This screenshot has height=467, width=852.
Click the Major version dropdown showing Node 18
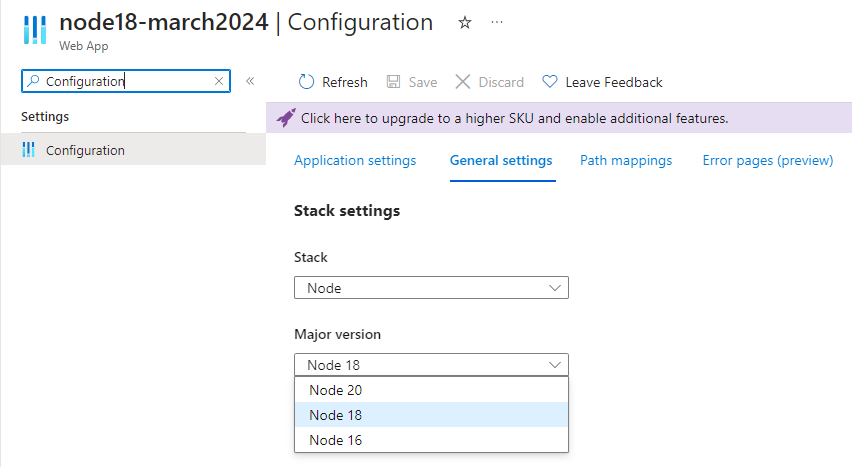pos(431,365)
